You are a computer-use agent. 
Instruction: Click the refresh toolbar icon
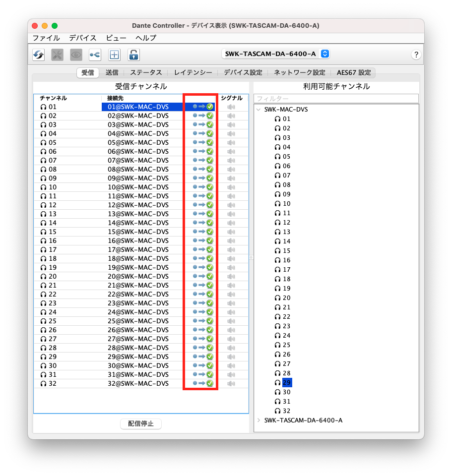pos(39,55)
